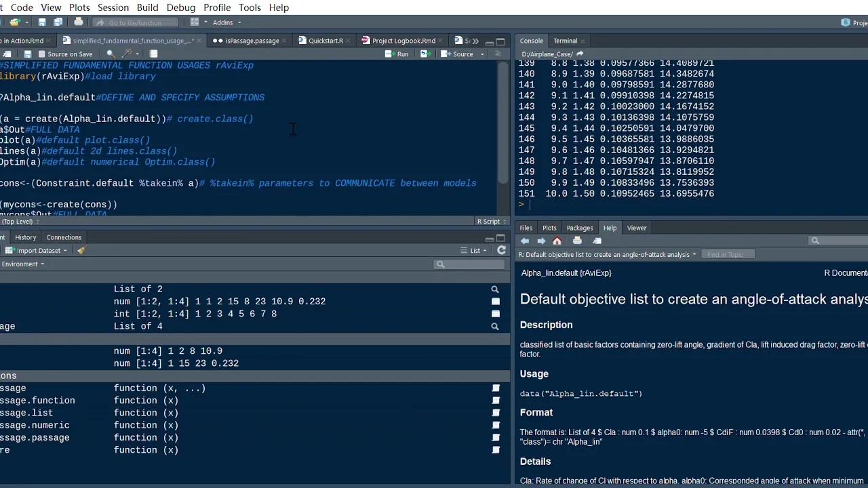Compile report with the notebook icon
868x488 pixels.
154,54
